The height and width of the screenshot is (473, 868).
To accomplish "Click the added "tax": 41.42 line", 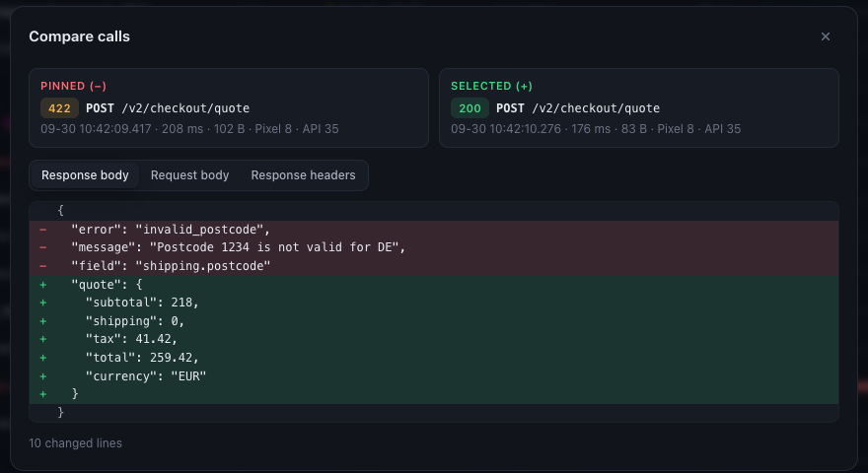I will coord(434,339).
